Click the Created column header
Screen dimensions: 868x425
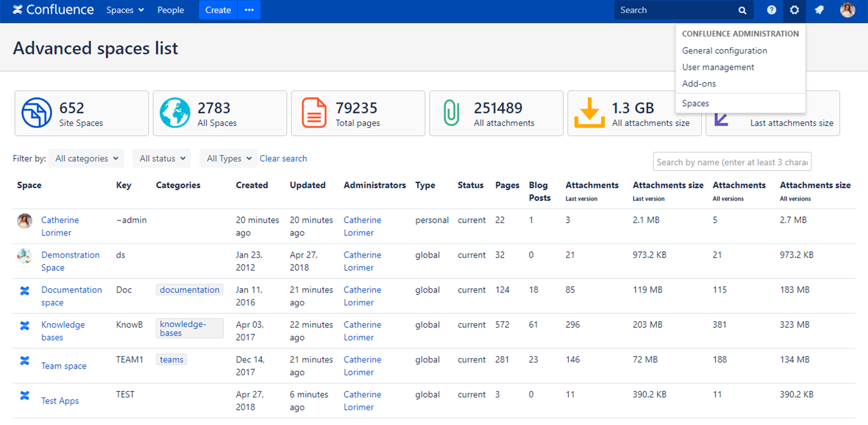(x=252, y=185)
